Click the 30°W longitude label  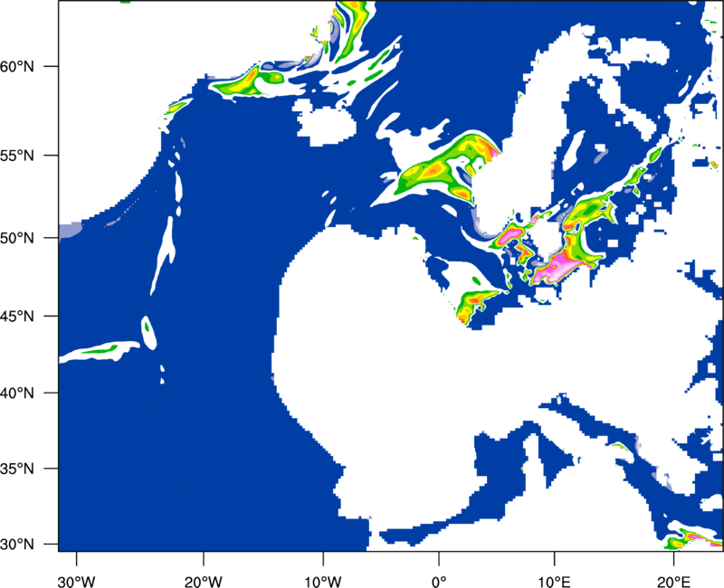point(77,582)
